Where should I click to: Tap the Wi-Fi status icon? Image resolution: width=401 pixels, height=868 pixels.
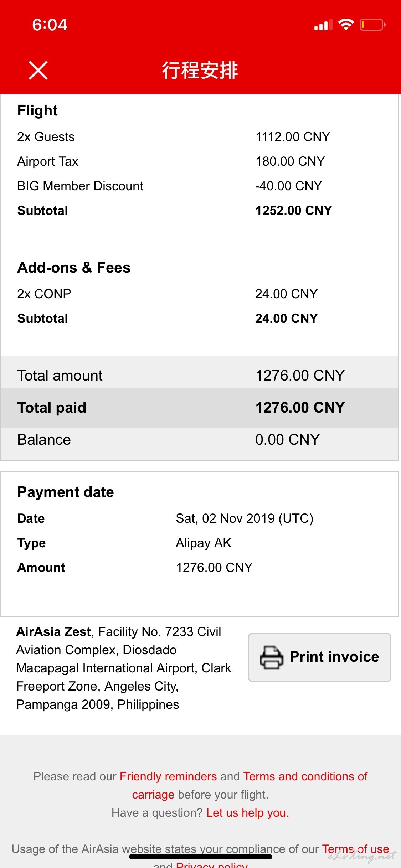(346, 25)
